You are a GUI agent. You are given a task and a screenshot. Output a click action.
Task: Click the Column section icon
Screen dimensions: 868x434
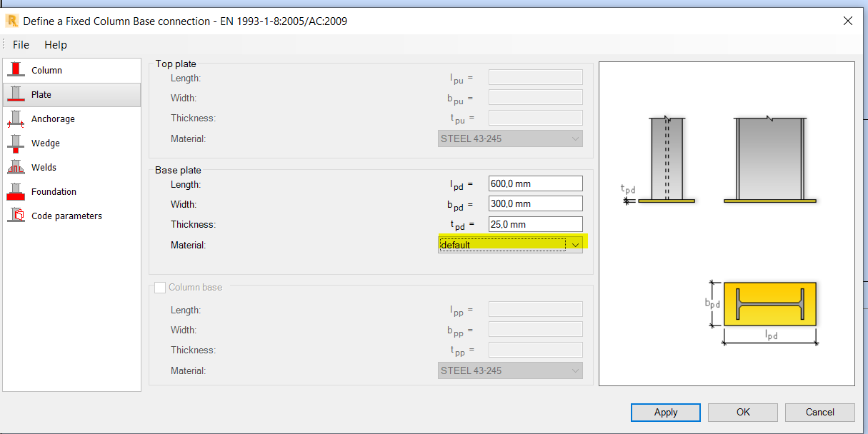[x=16, y=70]
